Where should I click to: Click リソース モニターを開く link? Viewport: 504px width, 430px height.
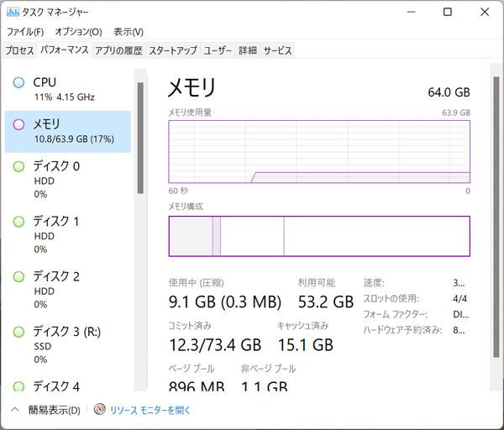[x=150, y=411]
